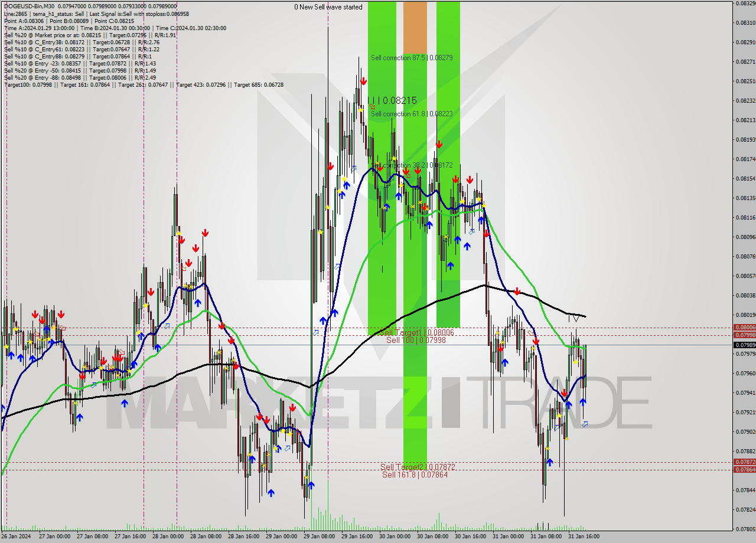Click the 0.08232 price axis label
The width and height of the screenshot is (756, 543).
point(746,100)
